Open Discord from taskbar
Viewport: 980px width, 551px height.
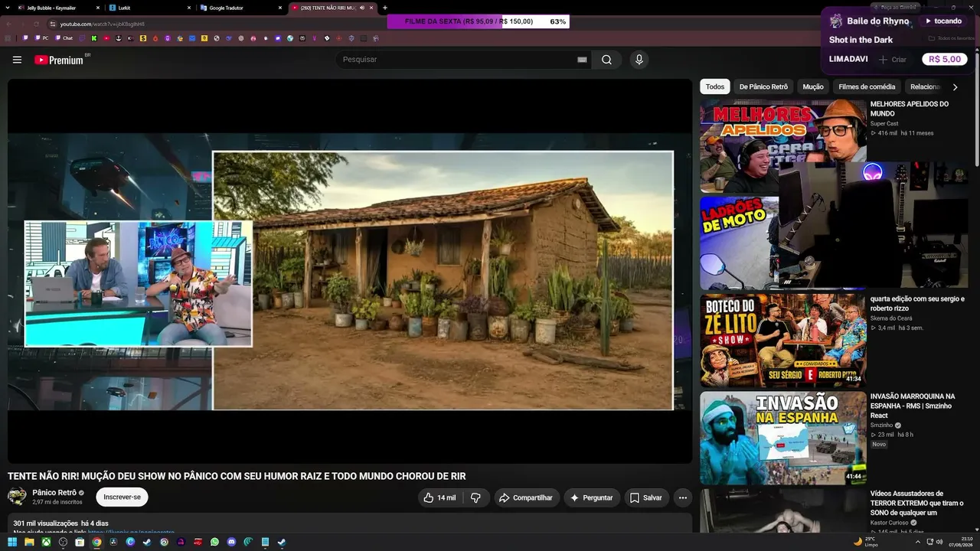point(231,542)
